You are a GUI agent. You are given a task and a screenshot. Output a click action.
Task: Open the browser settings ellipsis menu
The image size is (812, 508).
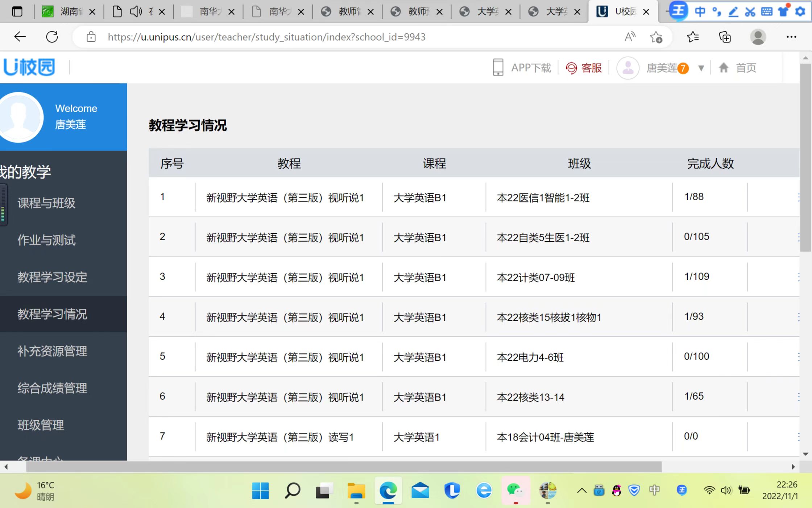pyautogui.click(x=791, y=37)
